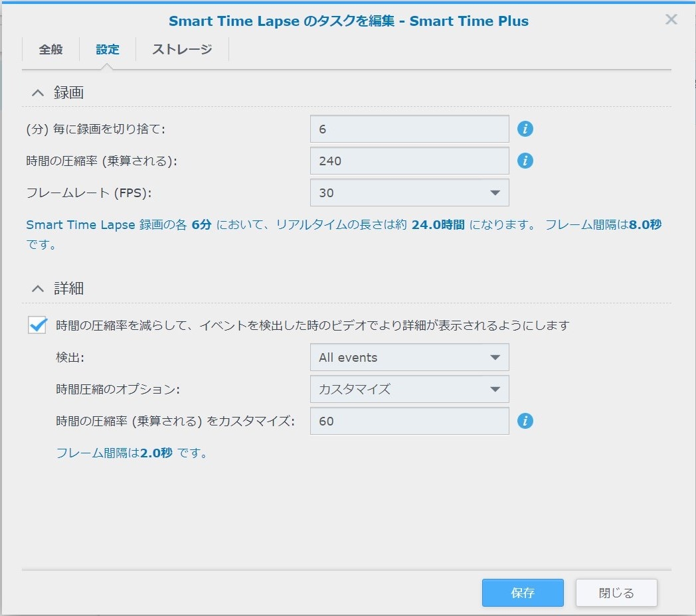Click info icon beside 毎に録画を切り捨て field
Viewport: 696px width, 616px height.
pos(525,129)
